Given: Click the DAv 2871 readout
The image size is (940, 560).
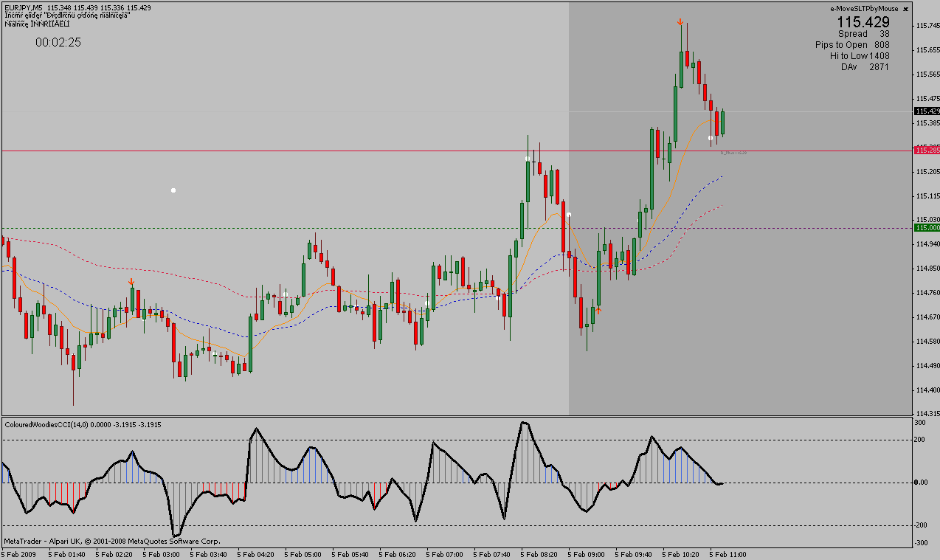Looking at the screenshot, I should (x=865, y=67).
